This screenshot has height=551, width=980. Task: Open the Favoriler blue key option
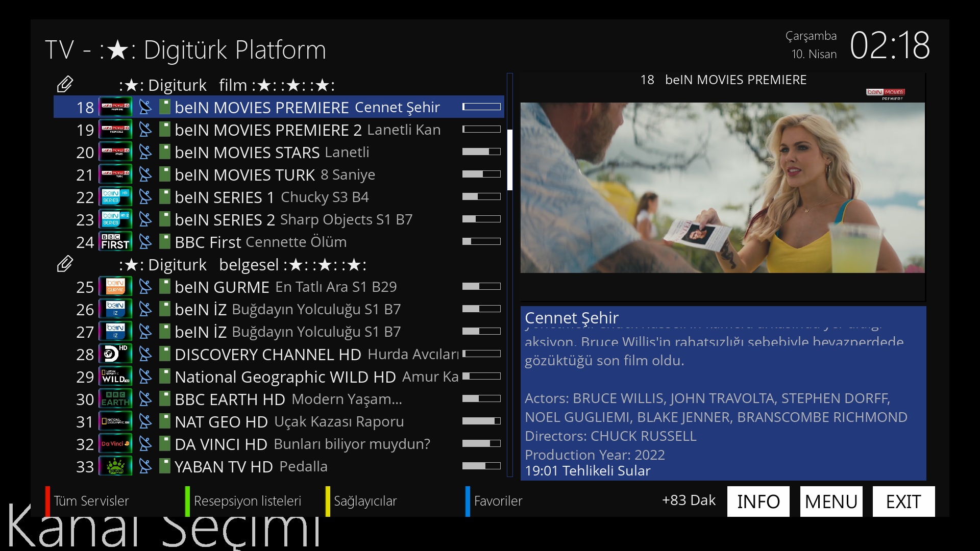(494, 501)
